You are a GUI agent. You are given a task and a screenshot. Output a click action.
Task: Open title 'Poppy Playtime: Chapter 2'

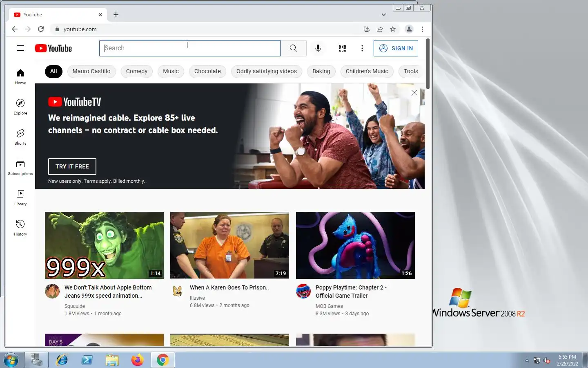351,292
